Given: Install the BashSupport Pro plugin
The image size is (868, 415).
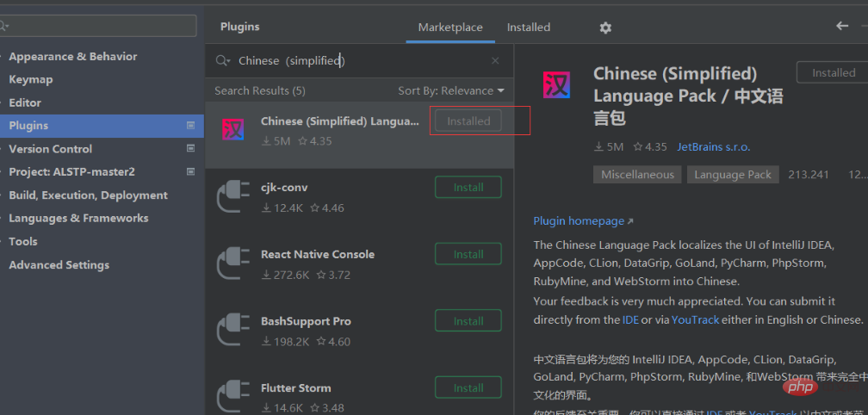Looking at the screenshot, I should (468, 321).
